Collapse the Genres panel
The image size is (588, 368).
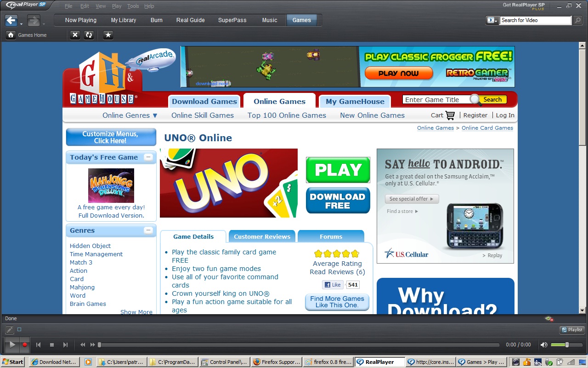tap(148, 230)
